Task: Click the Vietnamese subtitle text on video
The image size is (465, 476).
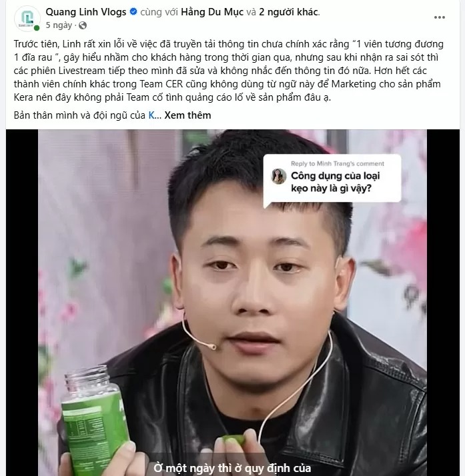Action: pyautogui.click(x=232, y=468)
